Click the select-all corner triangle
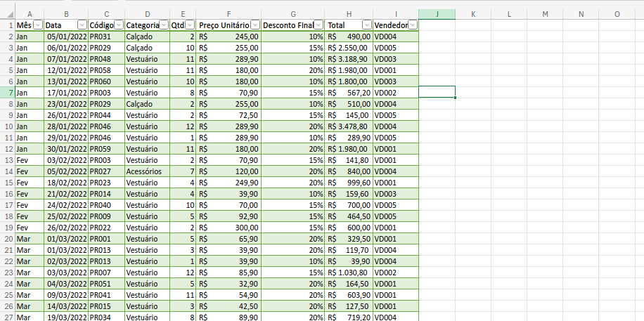Screen dimensions: 644x321 click(x=10, y=15)
